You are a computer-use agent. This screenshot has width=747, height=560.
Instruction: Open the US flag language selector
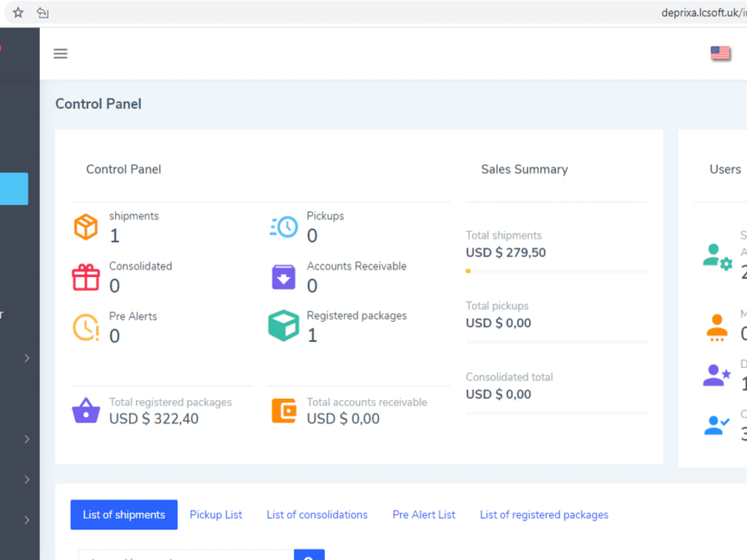tap(720, 53)
